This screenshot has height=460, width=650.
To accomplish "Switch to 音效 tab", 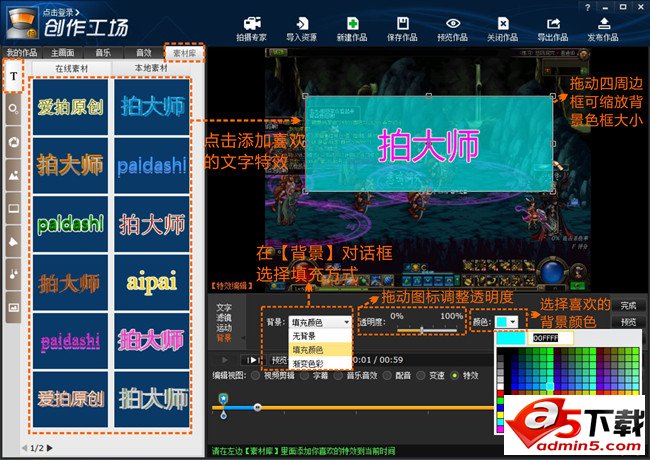I will (x=144, y=53).
